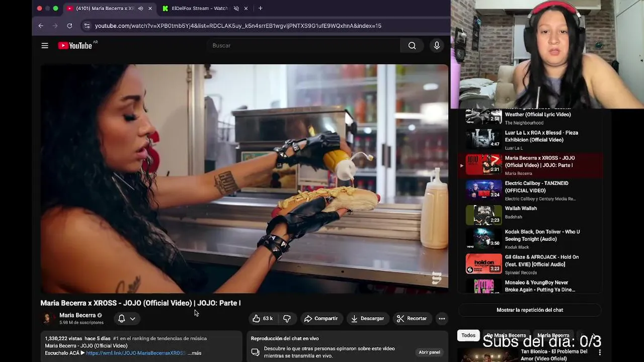Viewport: 644px width, 362px height.
Task: Open the YouTube hamburger guide menu
Action: [x=45, y=46]
